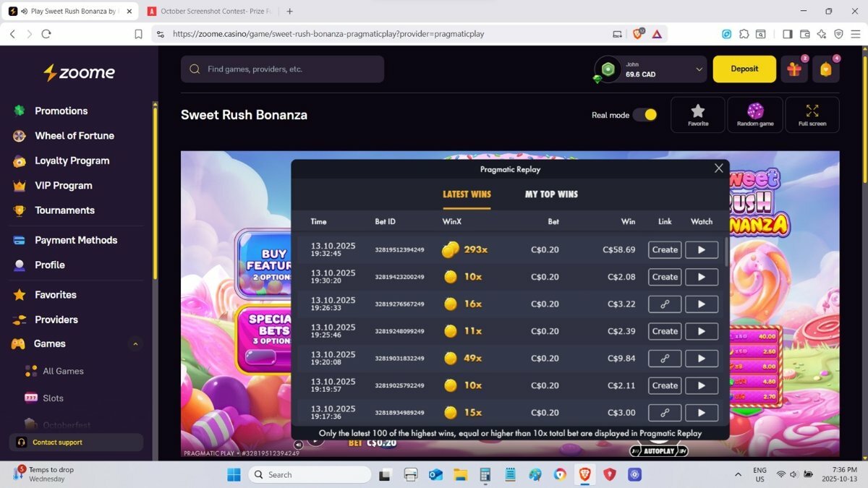The width and height of the screenshot is (868, 488).
Task: Select the Latest Wins tab
Action: (467, 194)
